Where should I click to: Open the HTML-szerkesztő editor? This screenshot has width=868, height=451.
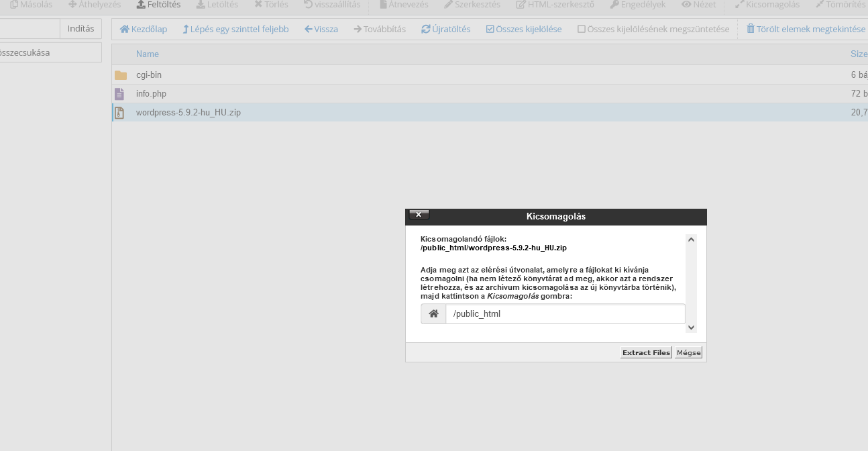click(x=555, y=5)
